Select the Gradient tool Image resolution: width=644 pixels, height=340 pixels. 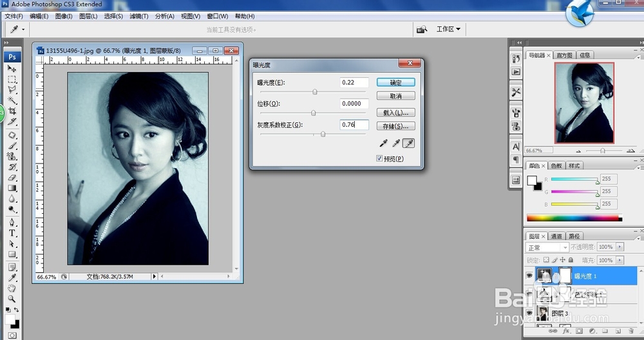[12, 188]
